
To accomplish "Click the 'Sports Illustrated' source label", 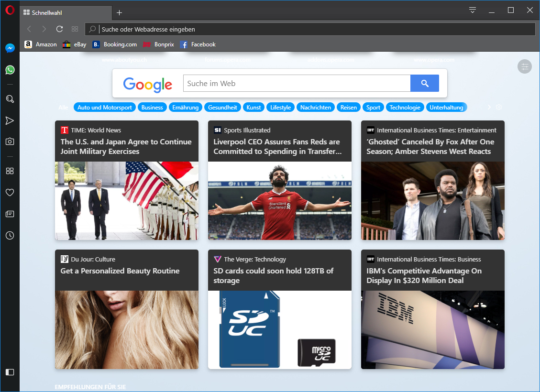I will (x=247, y=130).
